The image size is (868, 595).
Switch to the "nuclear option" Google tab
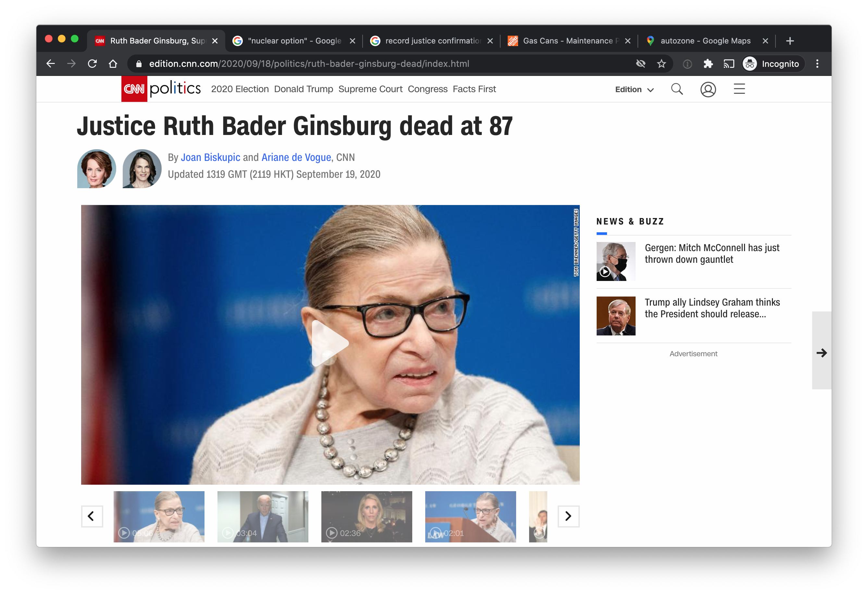point(293,41)
